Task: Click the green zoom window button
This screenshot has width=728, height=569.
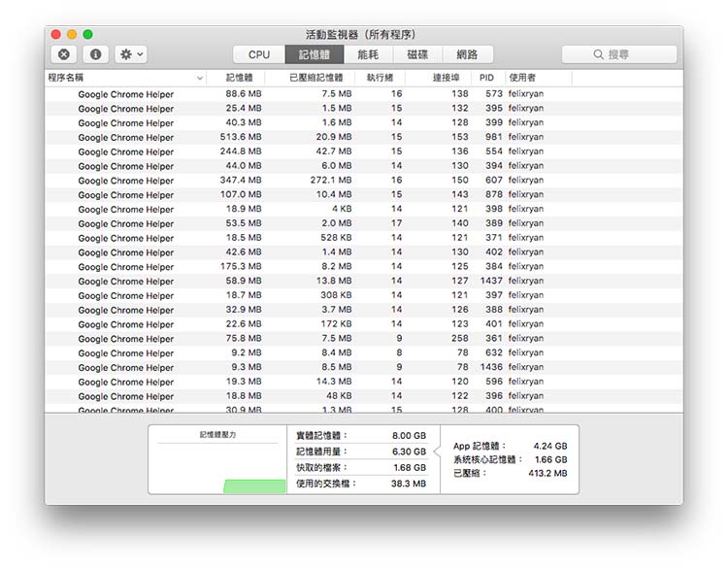Action: click(87, 34)
